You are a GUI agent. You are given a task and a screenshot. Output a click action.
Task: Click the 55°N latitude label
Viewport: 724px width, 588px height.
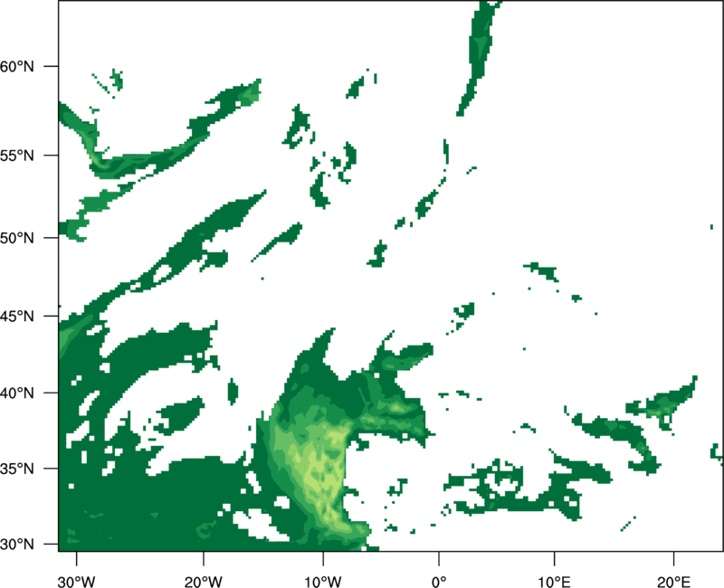tap(17, 156)
